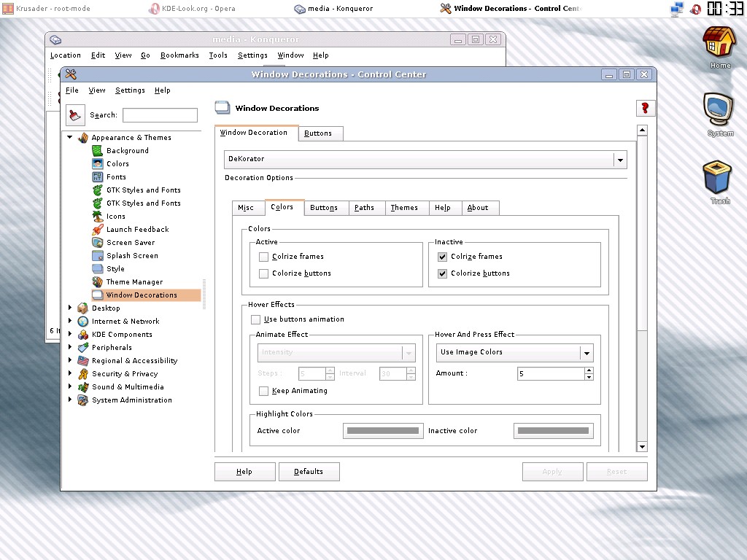Click the Internet & Network globe icon
Viewport: 747px width, 560px height.
pyautogui.click(x=83, y=322)
